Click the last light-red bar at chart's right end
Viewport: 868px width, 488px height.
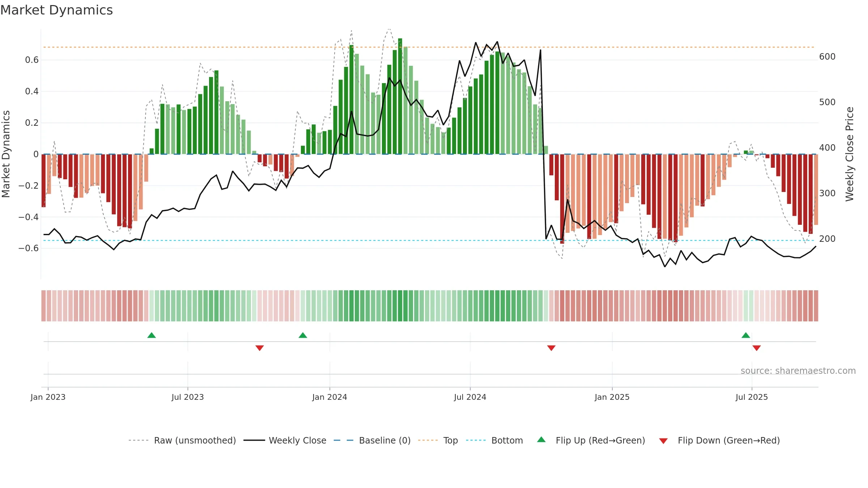coord(816,189)
